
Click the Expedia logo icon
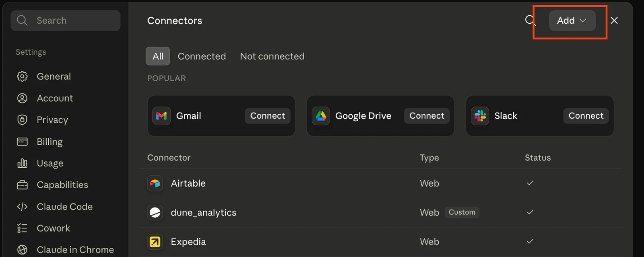(155, 242)
